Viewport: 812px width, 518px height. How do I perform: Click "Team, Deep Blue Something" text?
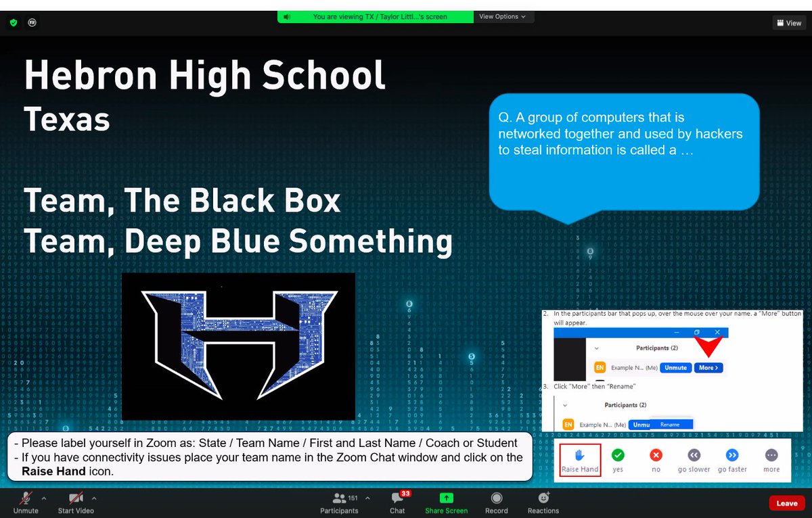(x=238, y=241)
